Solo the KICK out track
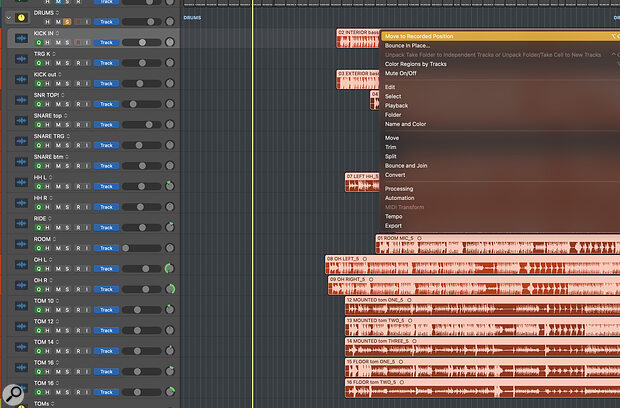 pyautogui.click(x=67, y=83)
